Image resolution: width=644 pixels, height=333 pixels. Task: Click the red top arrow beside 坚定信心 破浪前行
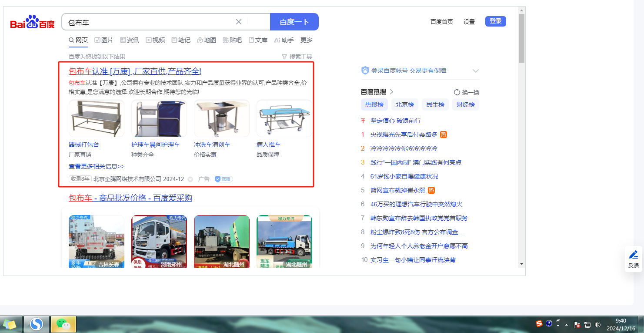click(363, 121)
